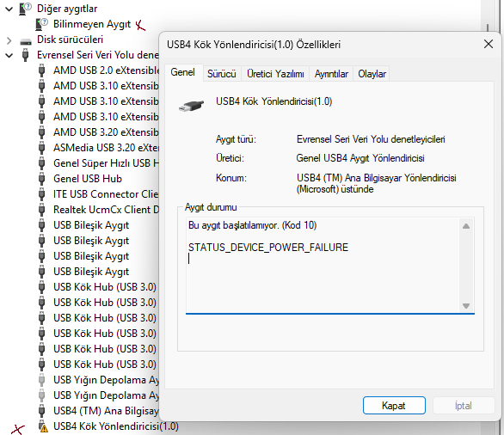Click the Kapat button
Image resolution: width=504 pixels, height=435 pixels.
click(394, 406)
